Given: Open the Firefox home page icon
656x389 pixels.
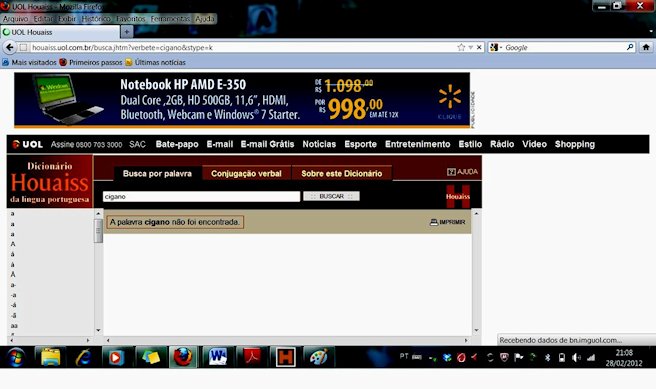Looking at the screenshot, I should [646, 47].
